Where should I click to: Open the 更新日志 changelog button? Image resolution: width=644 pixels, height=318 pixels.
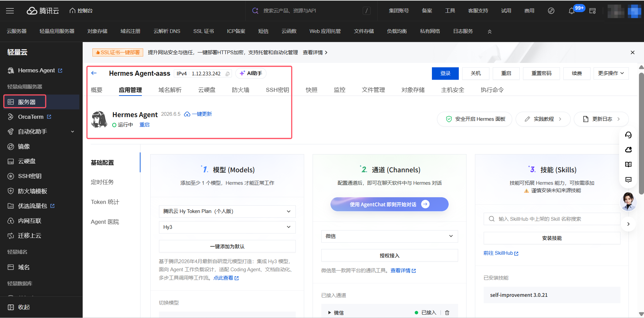point(601,119)
